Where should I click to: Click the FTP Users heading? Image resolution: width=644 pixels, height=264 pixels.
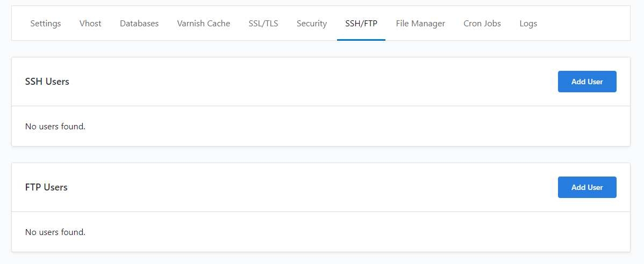click(46, 187)
